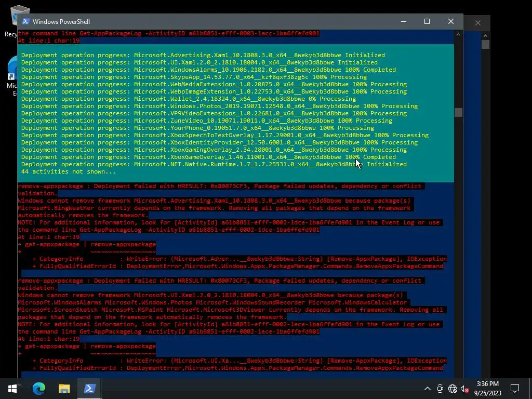The image size is (532, 399).
Task: Click the Microsoft.XboxSpeechToTextOverlay progress line
Action: point(225,135)
